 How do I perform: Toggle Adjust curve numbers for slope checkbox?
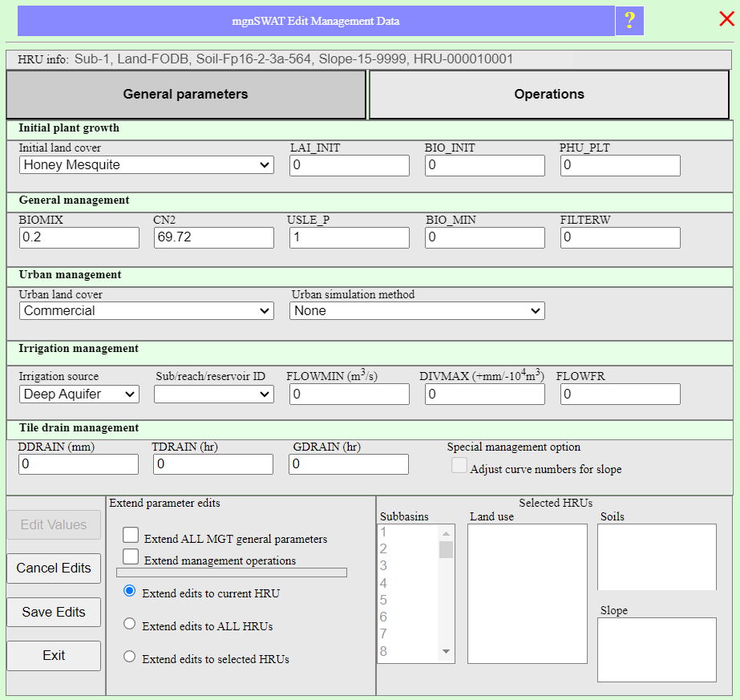459,465
